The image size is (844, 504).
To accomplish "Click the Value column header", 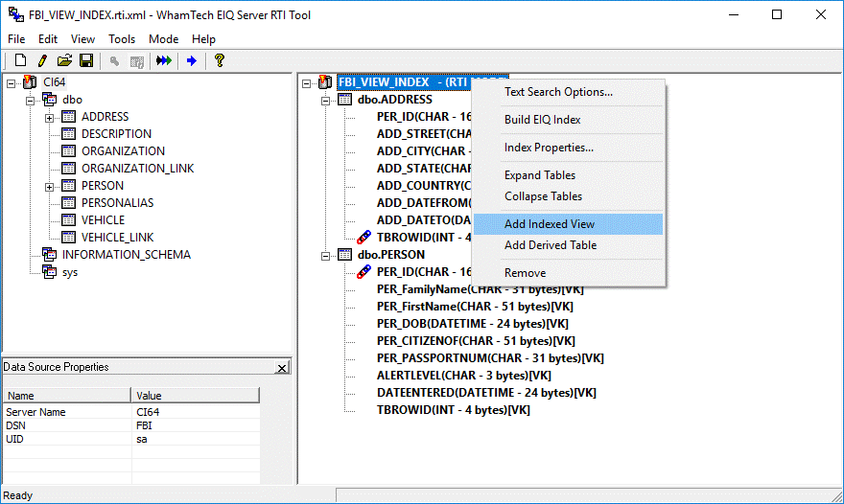I will pyautogui.click(x=196, y=396).
